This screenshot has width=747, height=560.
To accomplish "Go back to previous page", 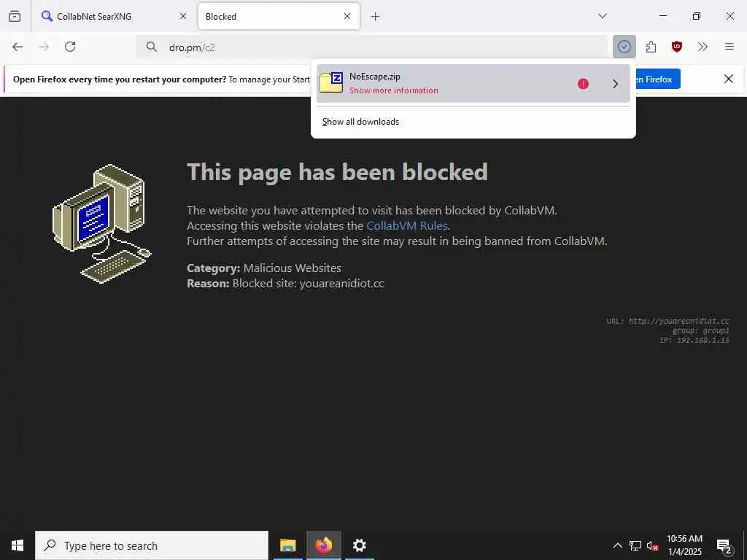I will pyautogui.click(x=18, y=47).
